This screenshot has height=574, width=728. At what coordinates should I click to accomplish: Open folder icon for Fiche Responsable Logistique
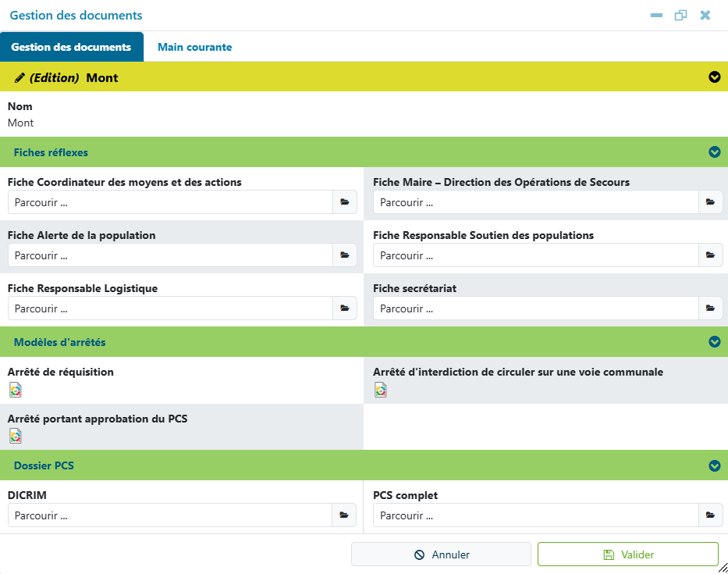(x=345, y=308)
